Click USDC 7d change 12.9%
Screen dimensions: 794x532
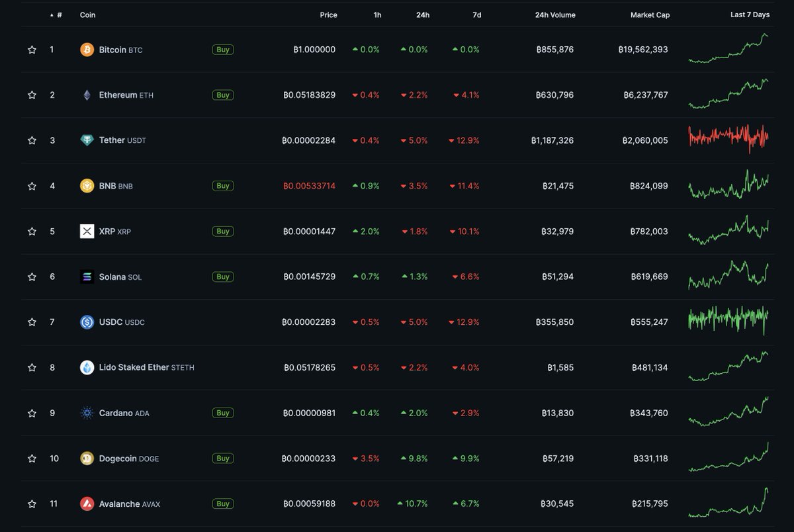pos(464,322)
